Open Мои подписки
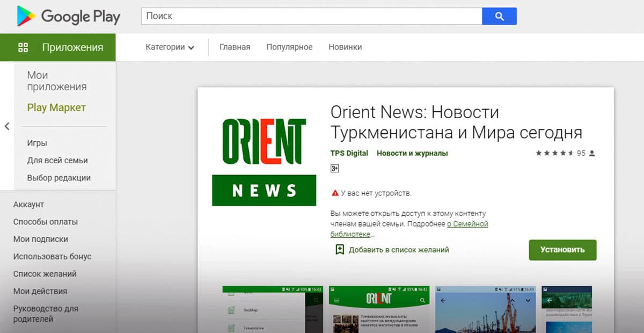 click(x=41, y=239)
